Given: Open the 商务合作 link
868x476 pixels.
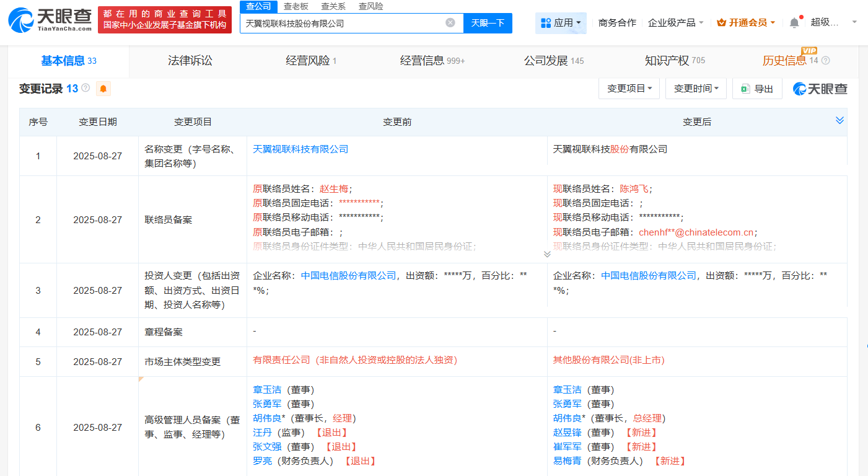Looking at the screenshot, I should click(617, 23).
